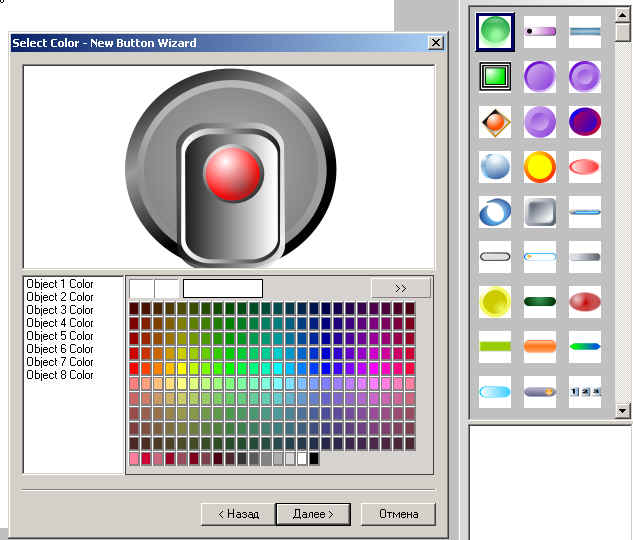
Task: Select the blue swirl ring button style
Action: point(495,211)
